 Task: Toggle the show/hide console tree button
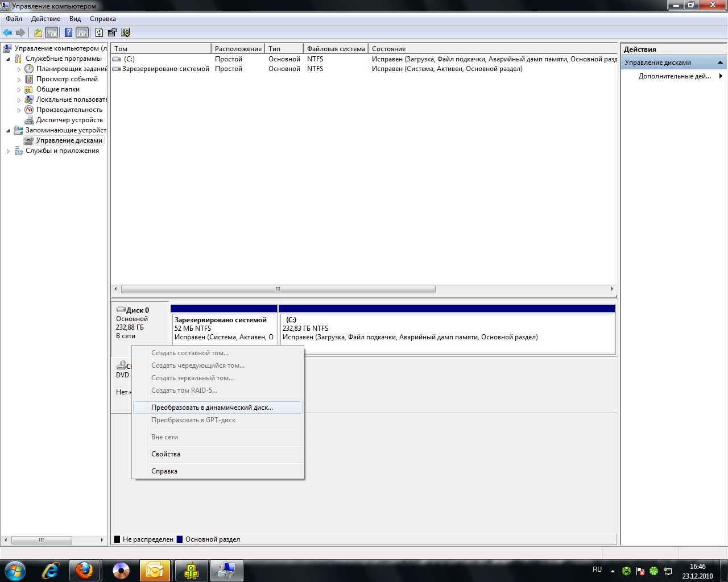coord(52,33)
